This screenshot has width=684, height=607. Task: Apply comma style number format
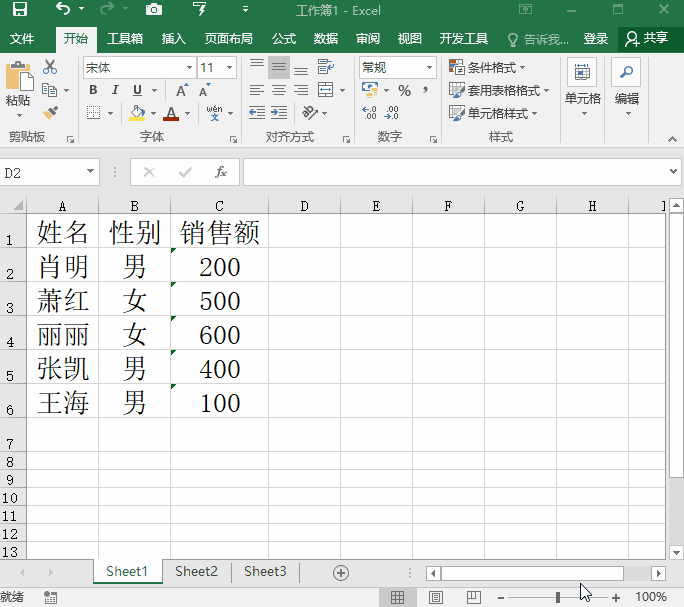tap(425, 90)
